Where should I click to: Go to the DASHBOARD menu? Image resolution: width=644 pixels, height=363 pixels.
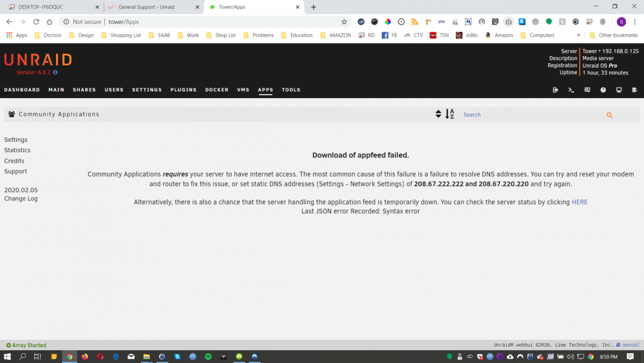[x=22, y=90]
